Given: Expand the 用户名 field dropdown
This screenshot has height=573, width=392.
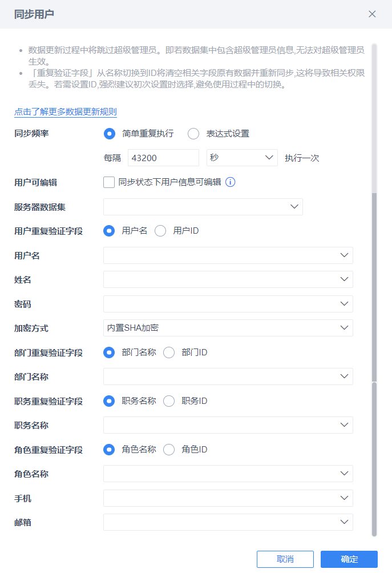Looking at the screenshot, I should click(x=228, y=255).
